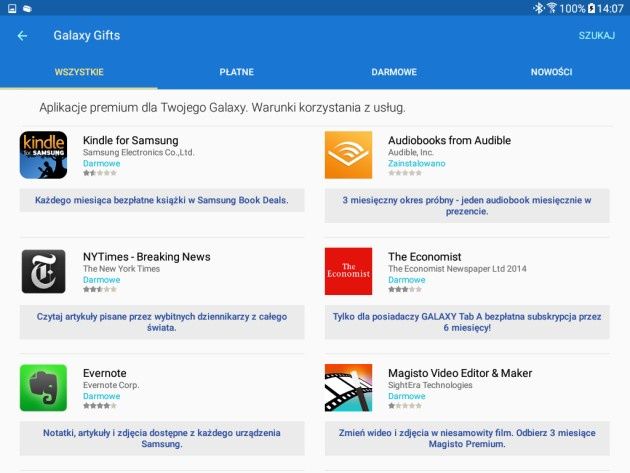
Task: Tap Darmowe under The Economist
Action: tap(407, 280)
